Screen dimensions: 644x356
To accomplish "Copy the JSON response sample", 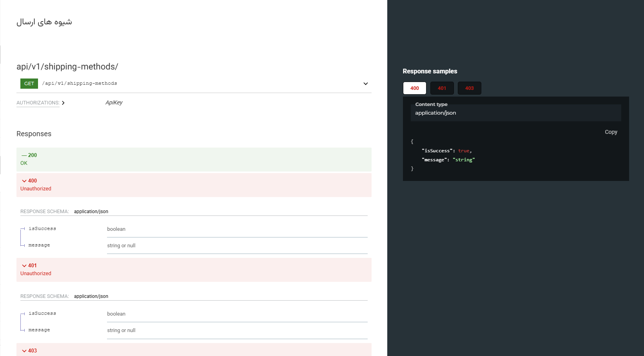I will (611, 132).
